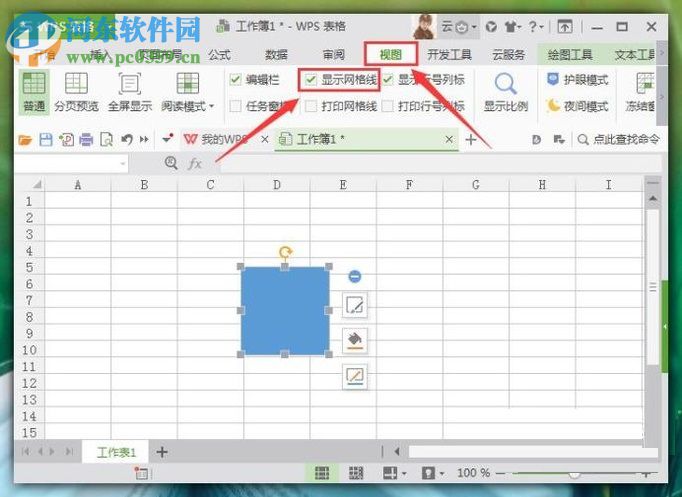Click the undo arrow icon
Screen dimensions: 682x497
pos(127,140)
